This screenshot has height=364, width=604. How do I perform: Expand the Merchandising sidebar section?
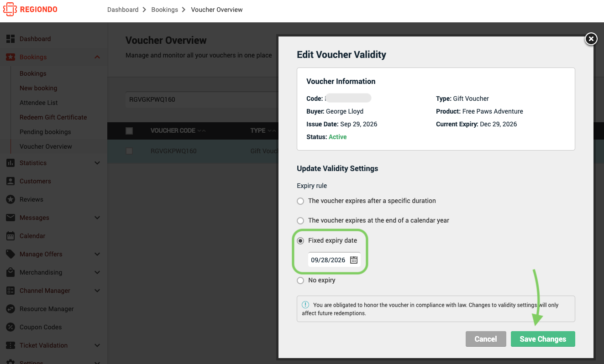(97, 272)
